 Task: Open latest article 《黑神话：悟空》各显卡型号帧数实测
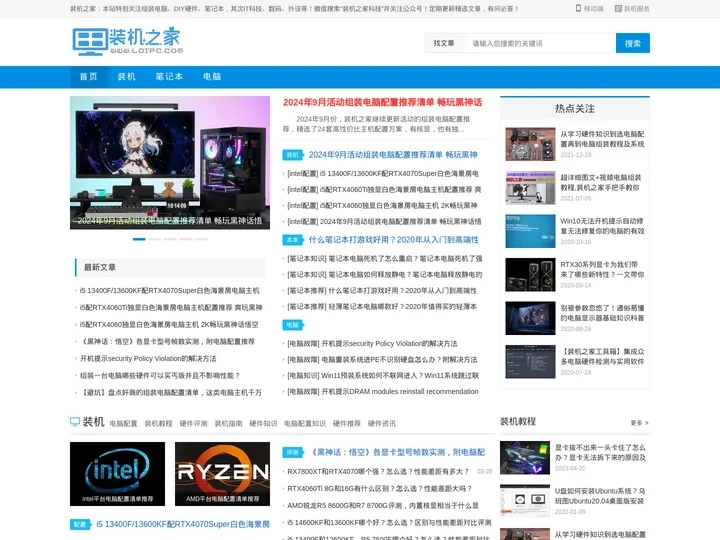coord(167,342)
